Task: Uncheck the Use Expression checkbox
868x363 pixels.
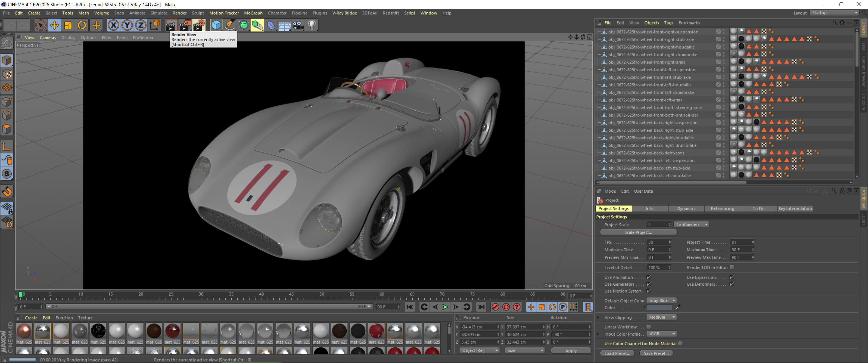Action: click(731, 277)
